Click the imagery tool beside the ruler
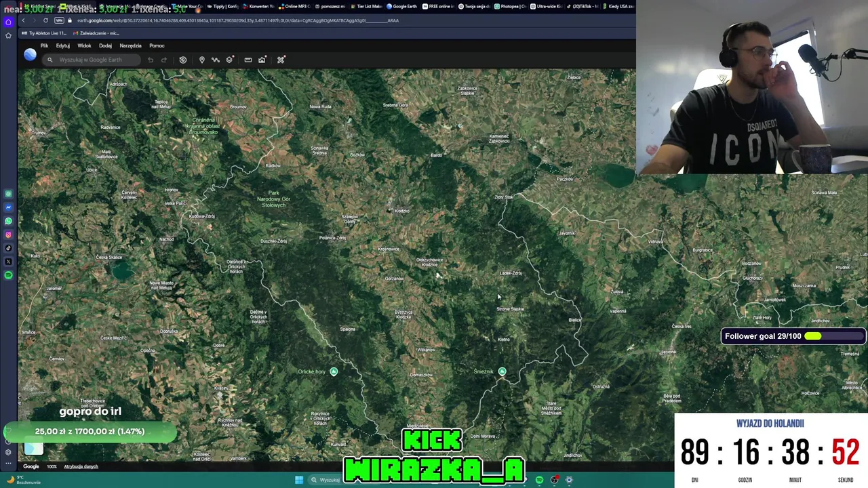 click(x=262, y=60)
